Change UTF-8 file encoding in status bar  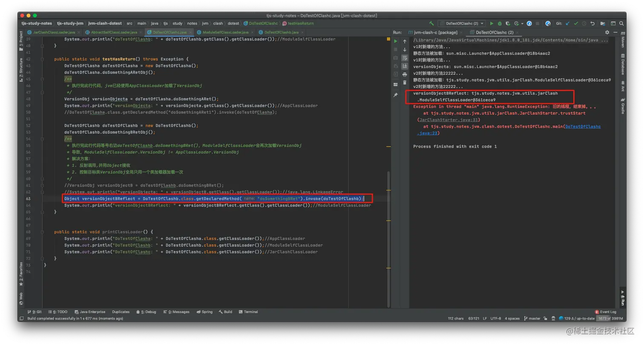[495, 318]
